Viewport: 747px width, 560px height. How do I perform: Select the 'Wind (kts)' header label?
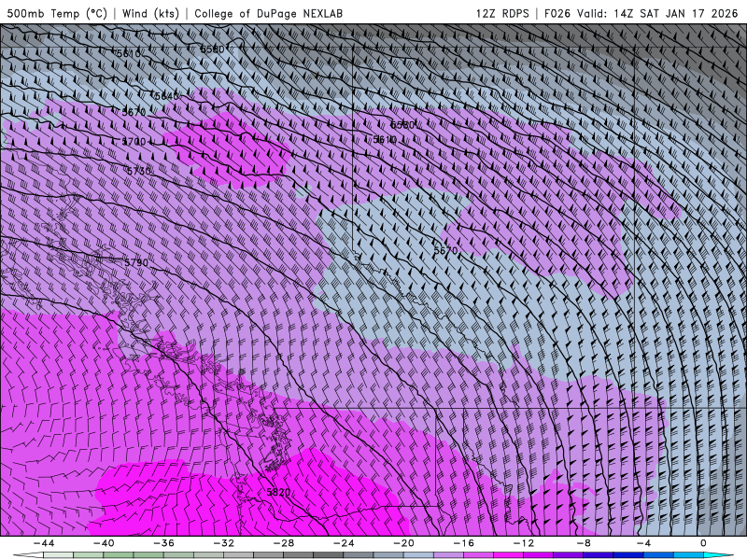(x=150, y=13)
